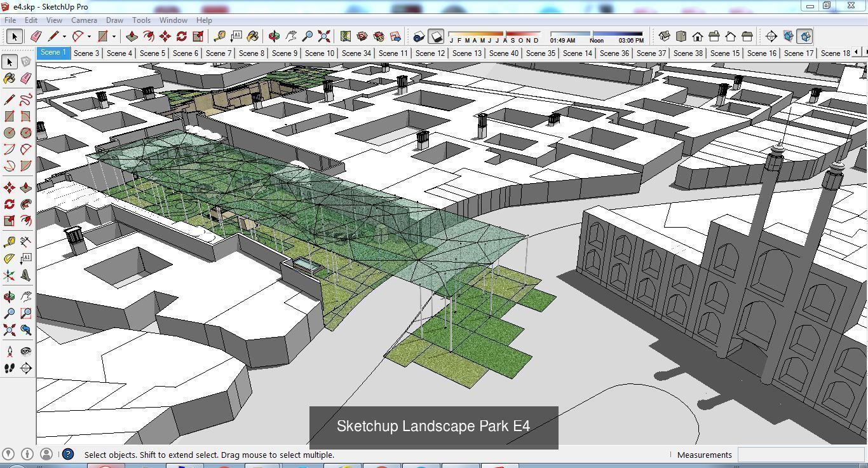Switch to Iso view icon
Screen dimensions: 868x468
click(664, 36)
